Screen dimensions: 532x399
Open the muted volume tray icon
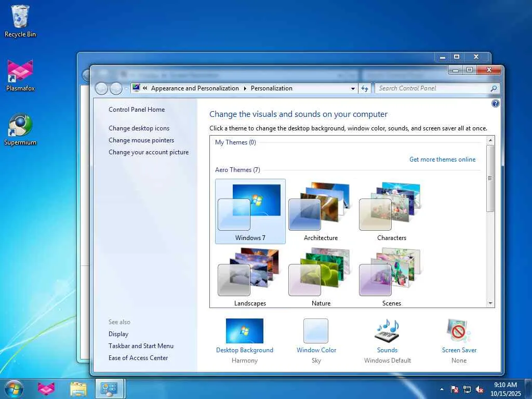[480, 389]
